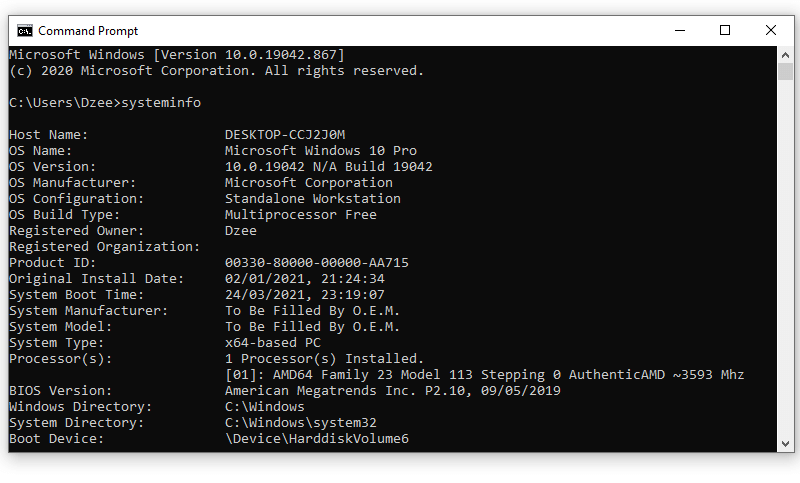Minimize the Command Prompt window
This screenshot has height=483, width=800.
[x=680, y=31]
